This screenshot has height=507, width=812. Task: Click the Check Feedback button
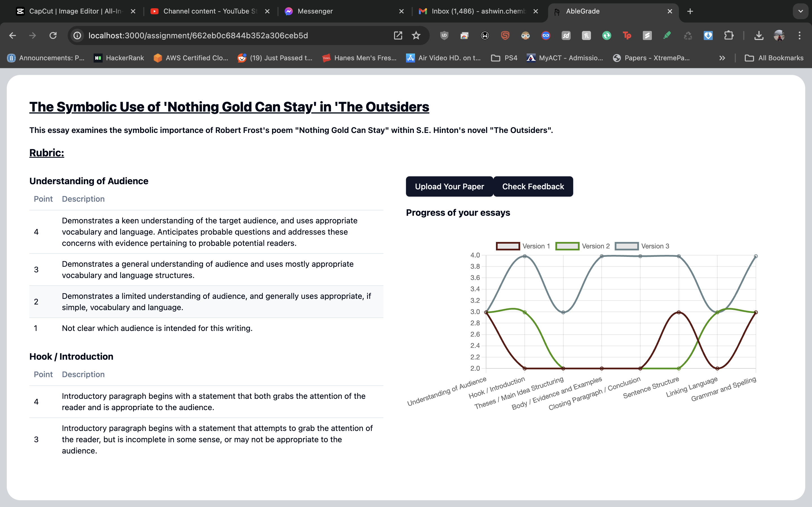pos(533,186)
